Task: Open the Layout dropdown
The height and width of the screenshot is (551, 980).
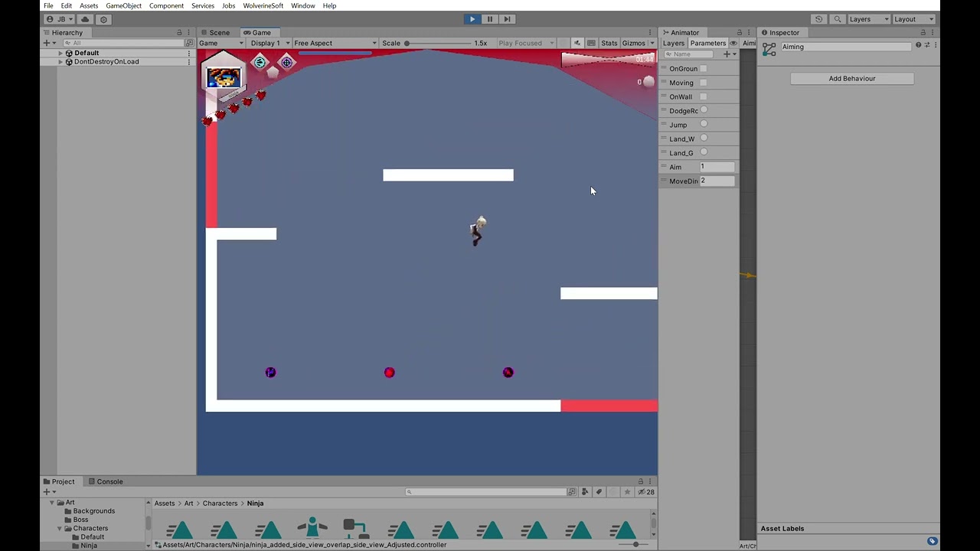Action: tap(914, 19)
